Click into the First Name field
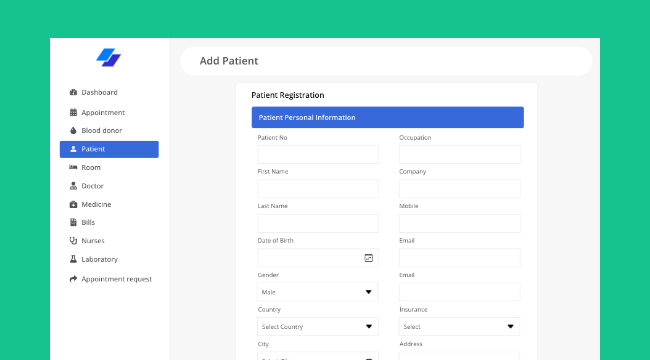The width and height of the screenshot is (650, 360). (x=318, y=189)
